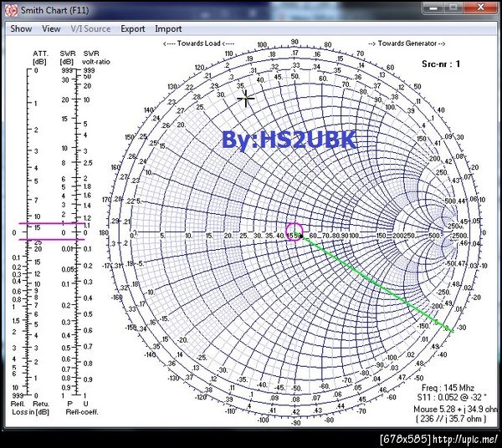Click the magenta circle marker at chart center
Image resolution: width=502 pixels, height=448 pixels.
(x=294, y=232)
